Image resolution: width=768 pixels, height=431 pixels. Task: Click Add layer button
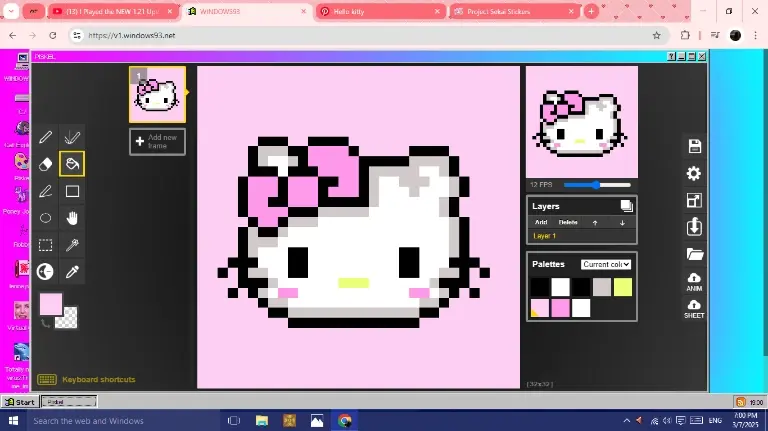541,222
